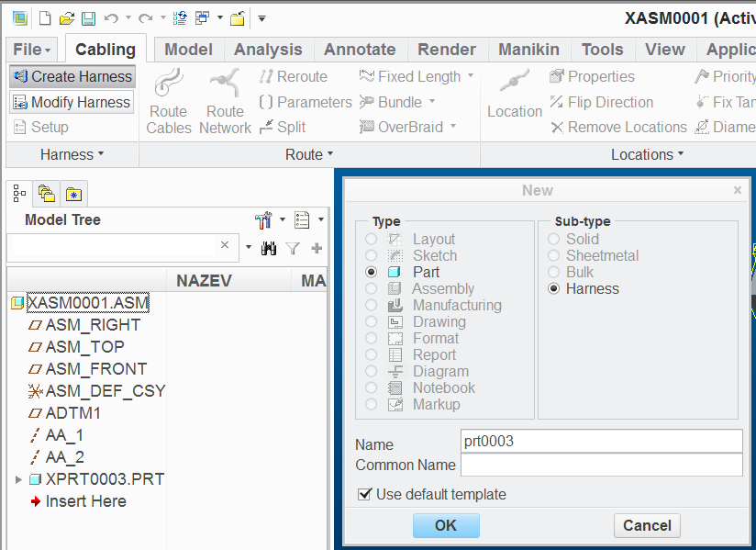Click the Close window folder icon in toolbar
Viewport: 756px width, 550px height.
click(x=238, y=18)
